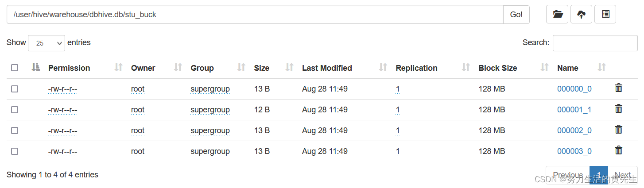The width and height of the screenshot is (644, 188).
Task: Click the cut and paste list icon
Action: [x=605, y=15]
